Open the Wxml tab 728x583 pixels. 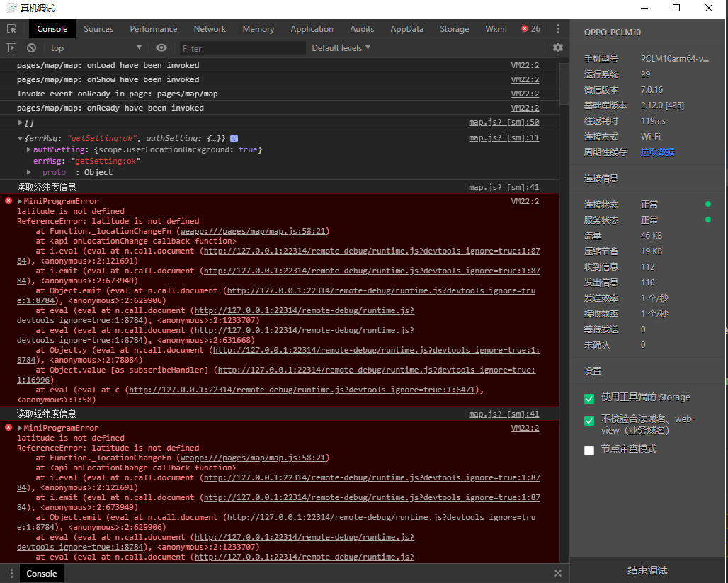496,29
